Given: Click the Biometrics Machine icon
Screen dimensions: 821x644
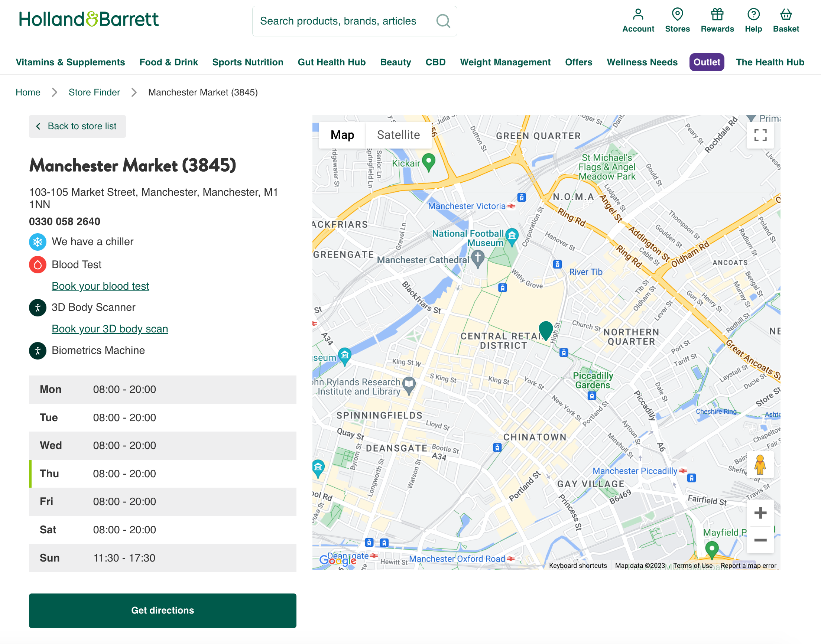Looking at the screenshot, I should 38,351.
